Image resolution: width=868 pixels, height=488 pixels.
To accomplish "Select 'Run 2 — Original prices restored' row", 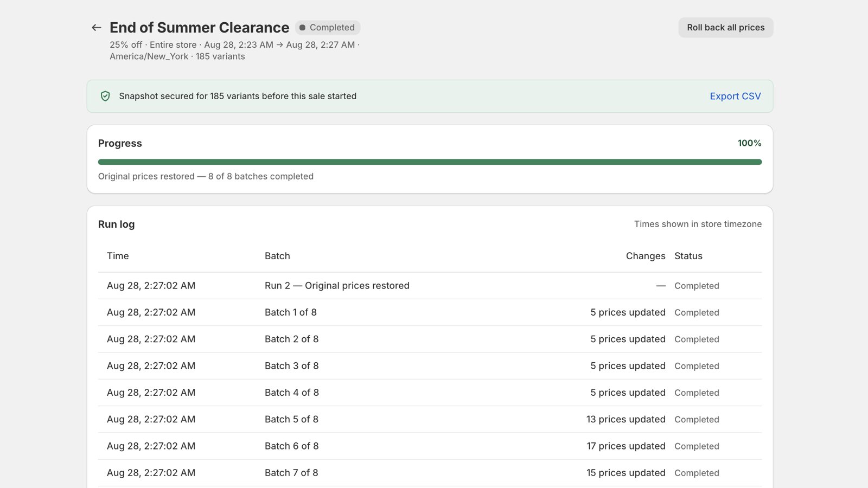I will [x=430, y=286].
